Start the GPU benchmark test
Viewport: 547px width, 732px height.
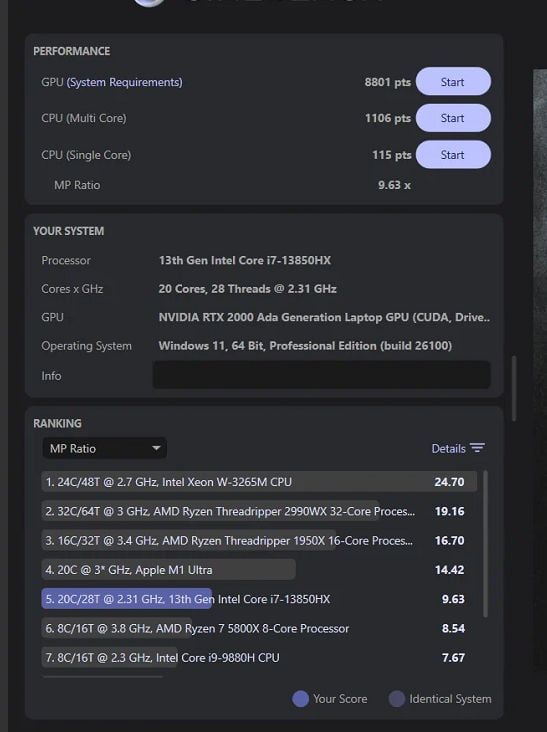[453, 82]
